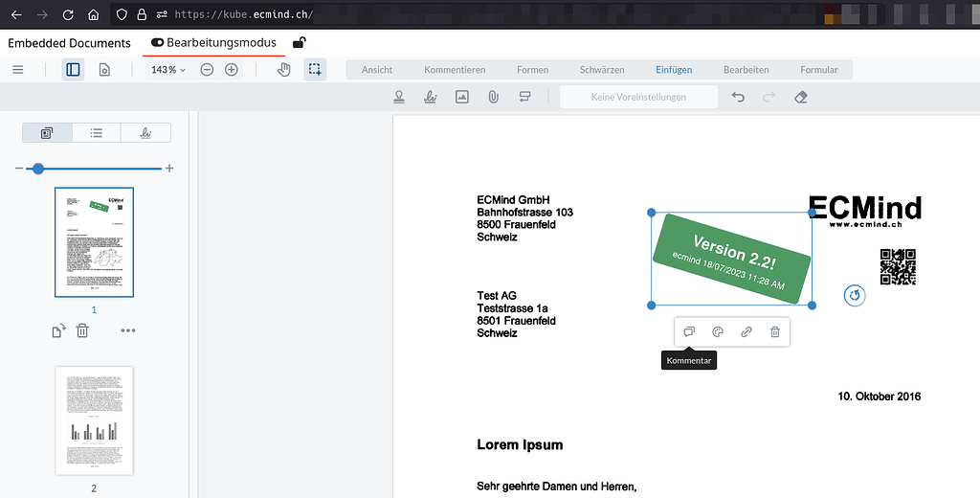
Task: Select the callout insert tool
Action: coord(525,97)
